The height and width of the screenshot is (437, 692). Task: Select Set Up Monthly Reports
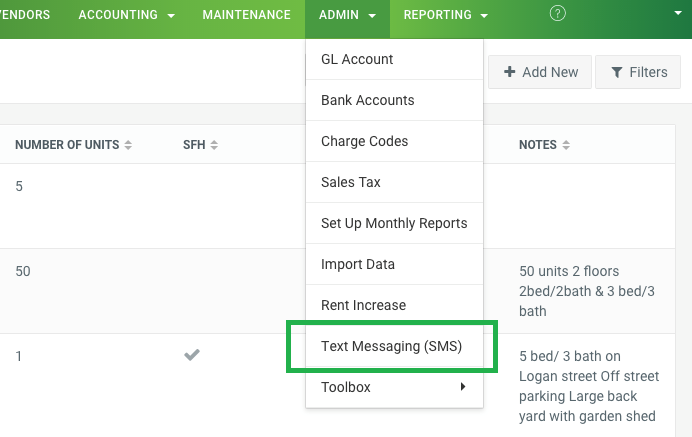(394, 223)
